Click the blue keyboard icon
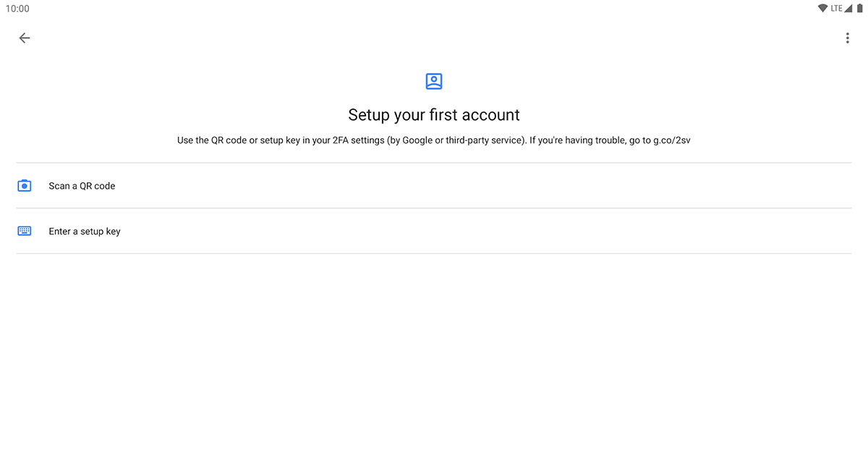868x454 pixels. click(x=25, y=231)
